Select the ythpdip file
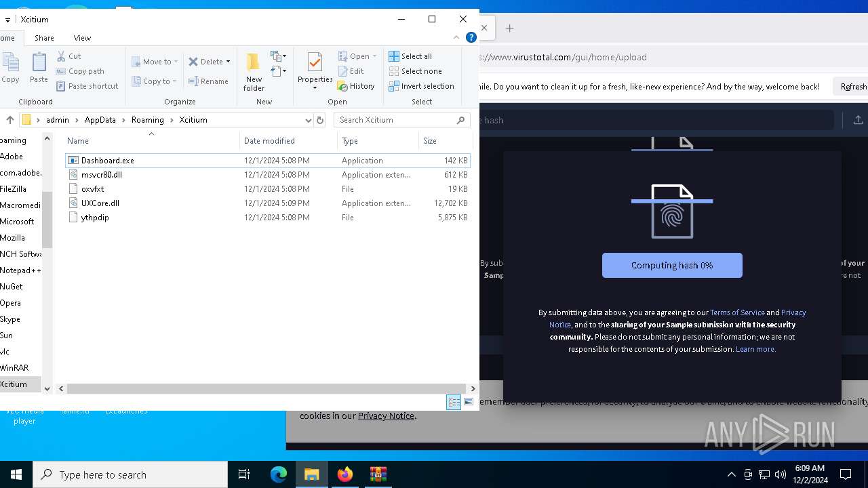868x488 pixels. [268, 218]
